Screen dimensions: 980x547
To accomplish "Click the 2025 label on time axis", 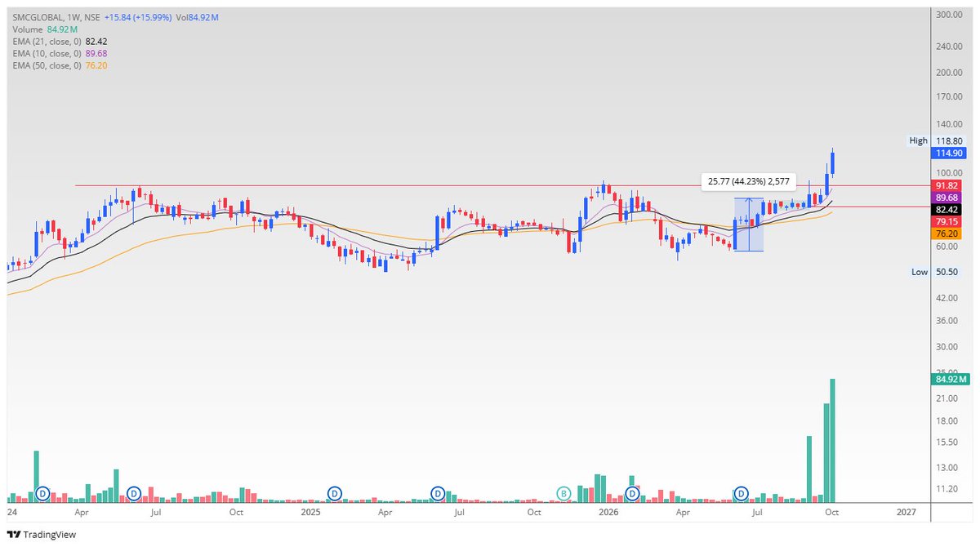I will [x=310, y=513].
